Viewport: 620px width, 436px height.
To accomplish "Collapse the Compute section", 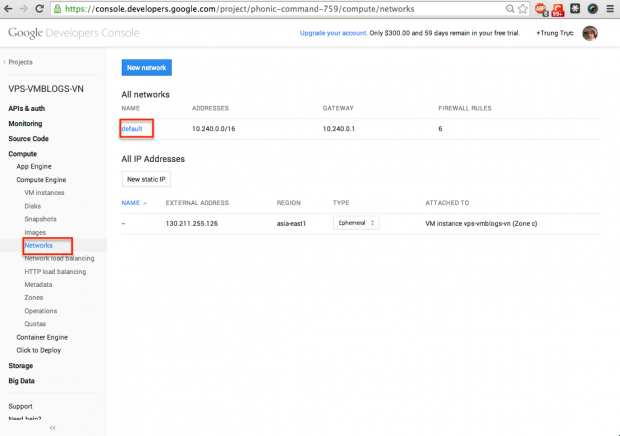I will tap(23, 154).
